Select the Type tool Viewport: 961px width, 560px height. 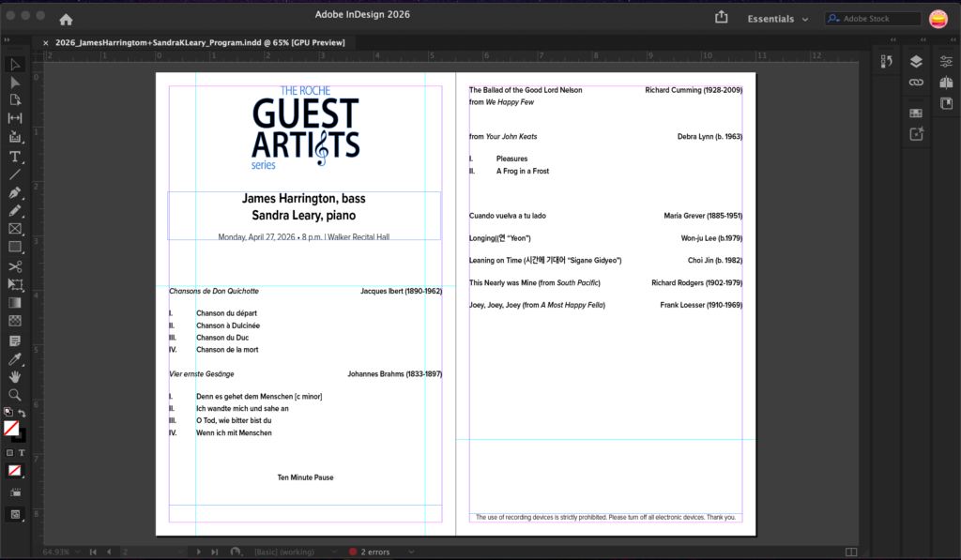tap(15, 157)
